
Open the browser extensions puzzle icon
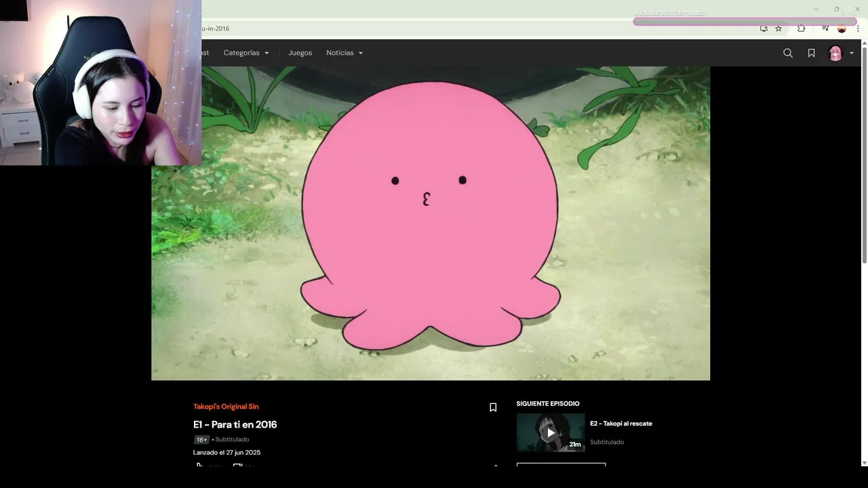[x=801, y=28]
